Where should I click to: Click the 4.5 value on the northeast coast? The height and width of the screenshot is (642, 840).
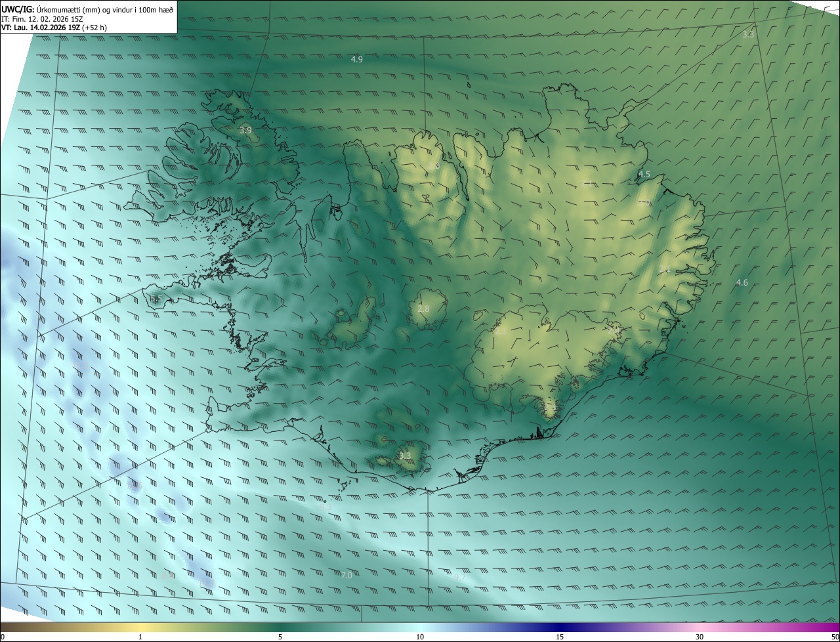click(x=644, y=174)
